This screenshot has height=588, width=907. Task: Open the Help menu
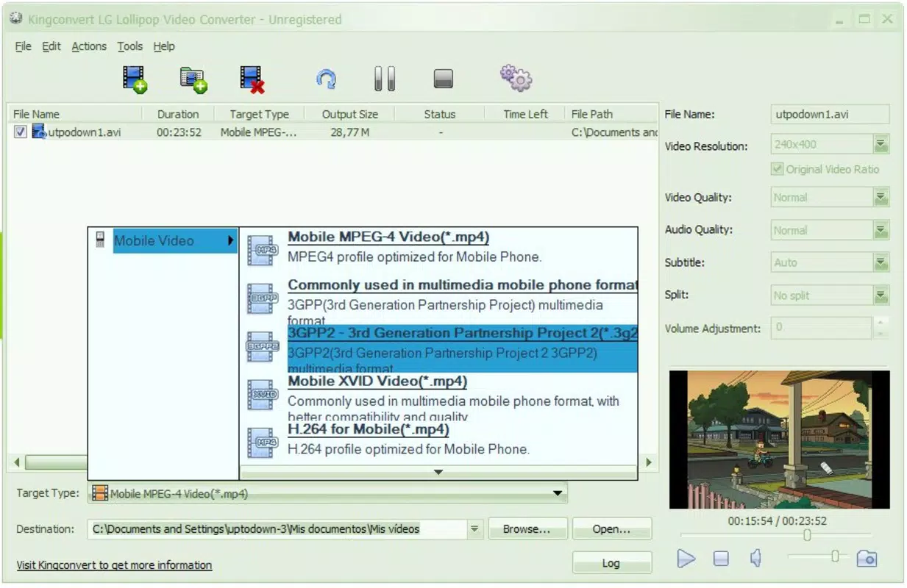(164, 46)
